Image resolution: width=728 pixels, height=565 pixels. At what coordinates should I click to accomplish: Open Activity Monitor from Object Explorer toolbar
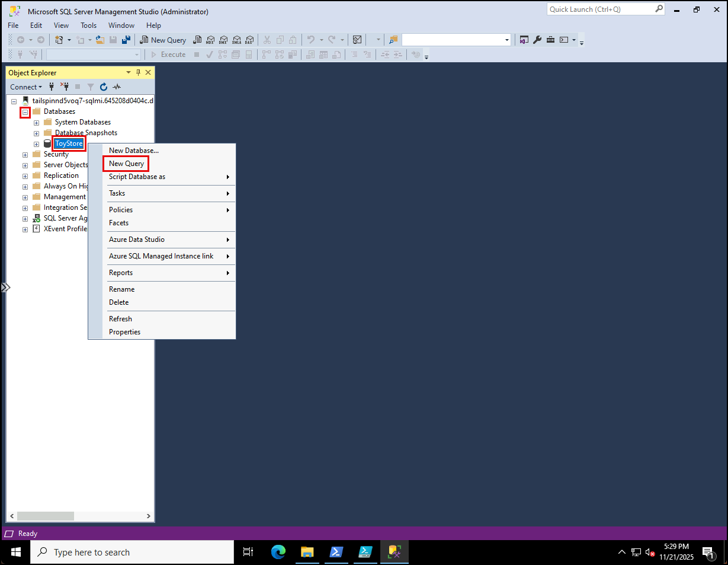(117, 87)
